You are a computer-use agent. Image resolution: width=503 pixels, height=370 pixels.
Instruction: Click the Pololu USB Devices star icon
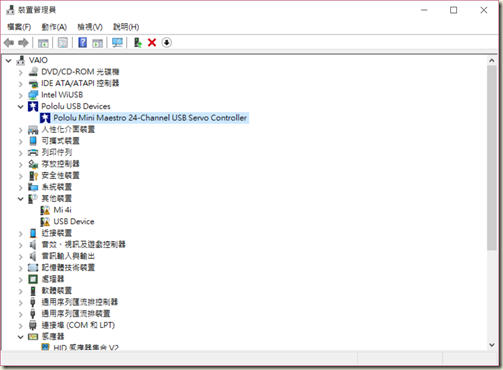coord(33,106)
